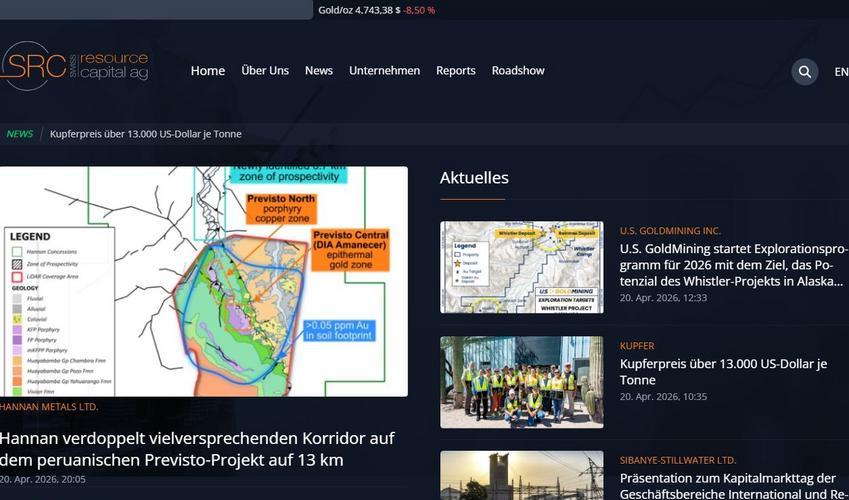The width and height of the screenshot is (849, 500).
Task: Open the Über Uns menu item
Action: coord(265,70)
